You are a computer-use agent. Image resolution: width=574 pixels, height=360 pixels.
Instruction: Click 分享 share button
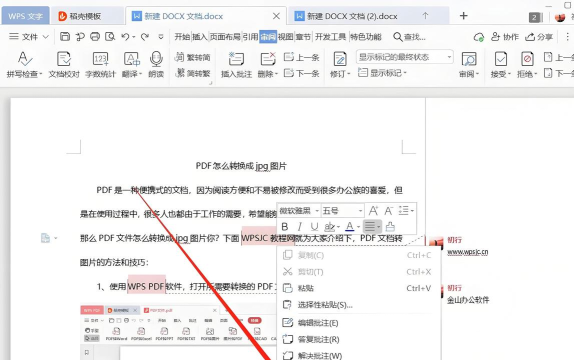(539, 37)
